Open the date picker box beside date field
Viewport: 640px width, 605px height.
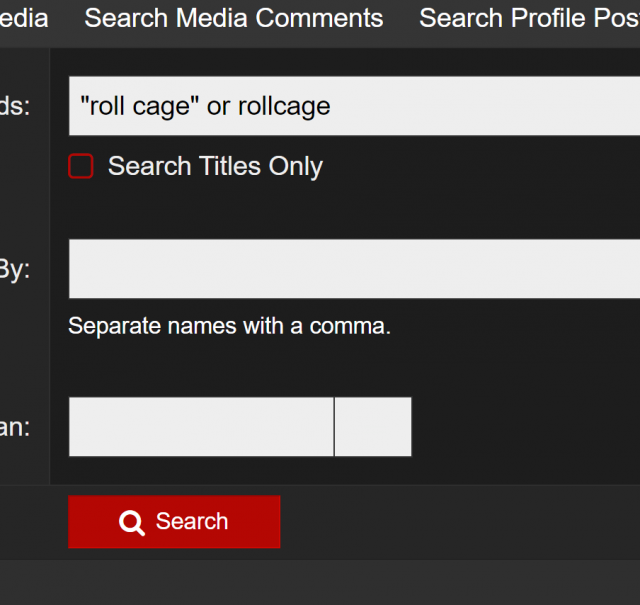[372, 427]
